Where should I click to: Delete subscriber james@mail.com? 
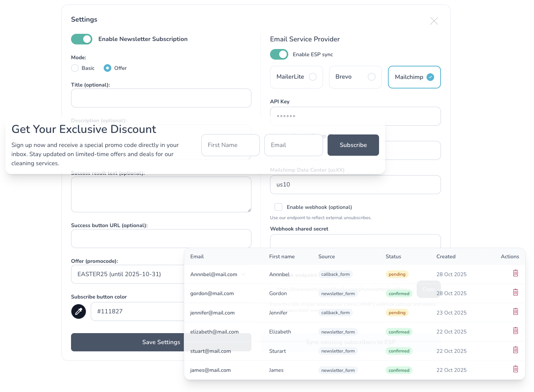pyautogui.click(x=515, y=369)
